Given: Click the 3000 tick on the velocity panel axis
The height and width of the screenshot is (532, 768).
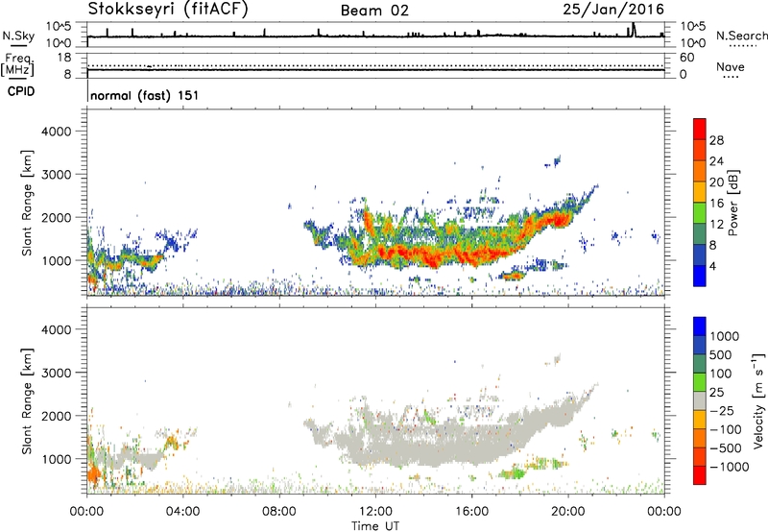Looking at the screenshot, I should point(56,373).
